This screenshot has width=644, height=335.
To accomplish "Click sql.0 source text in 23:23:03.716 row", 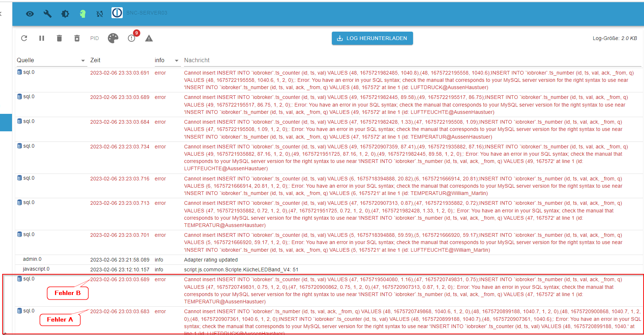I will pyautogui.click(x=29, y=178).
